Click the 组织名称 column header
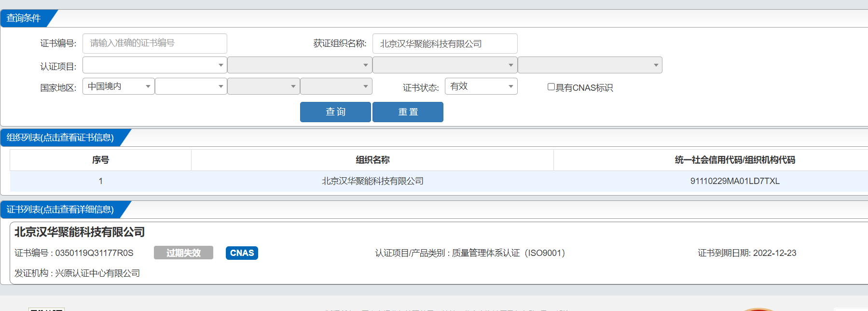The height and width of the screenshot is (311, 868). tap(372, 160)
